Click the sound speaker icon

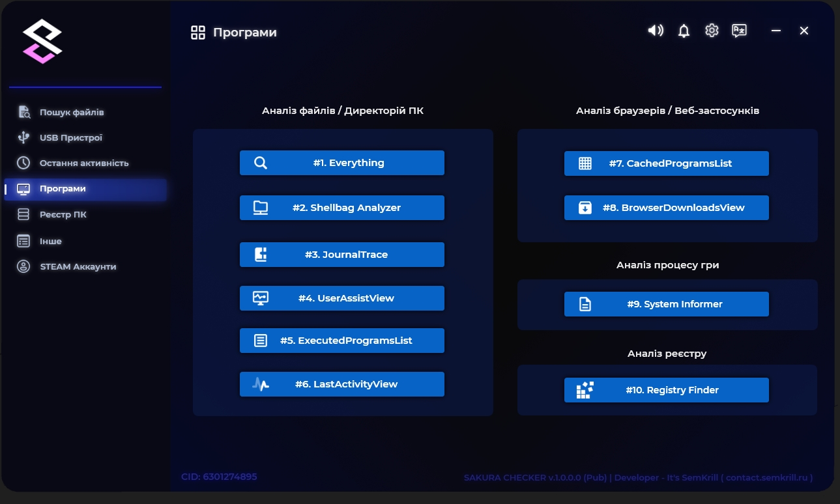tap(655, 31)
